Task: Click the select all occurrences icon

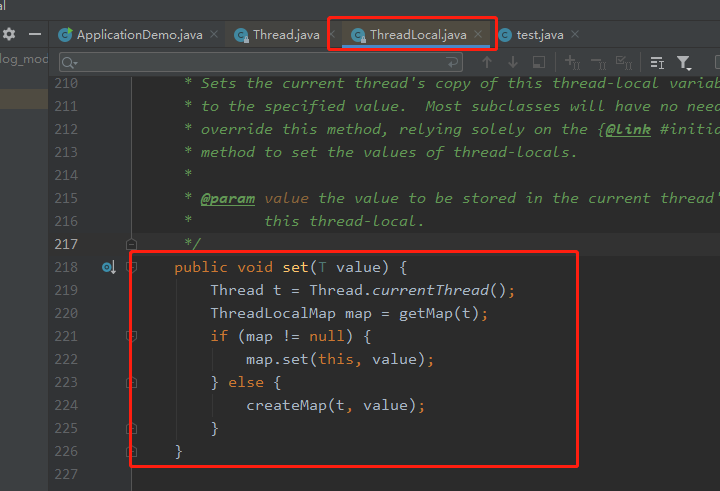Action: tap(624, 62)
